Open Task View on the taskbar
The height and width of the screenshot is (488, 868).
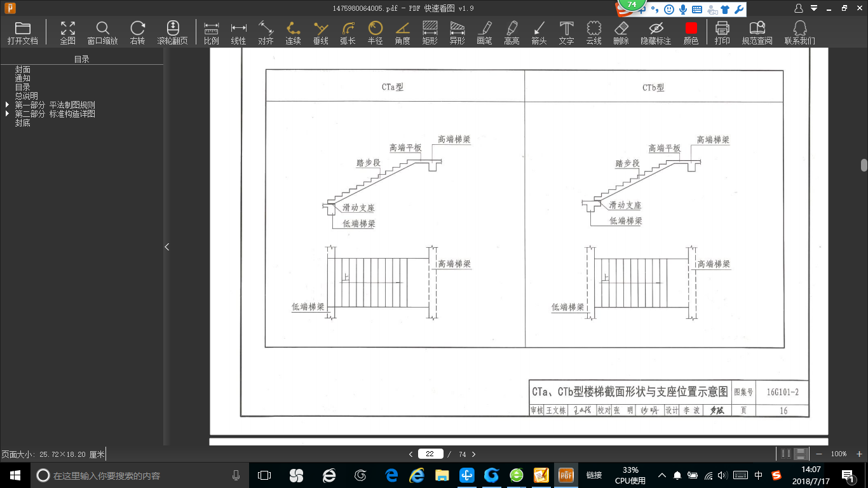(x=264, y=475)
